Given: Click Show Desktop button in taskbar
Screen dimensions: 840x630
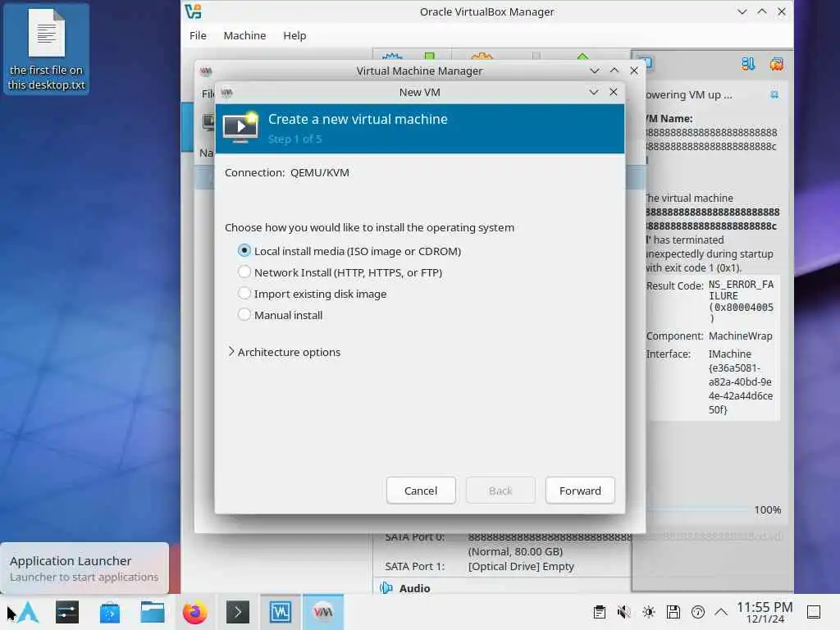Looking at the screenshot, I should (814, 612).
